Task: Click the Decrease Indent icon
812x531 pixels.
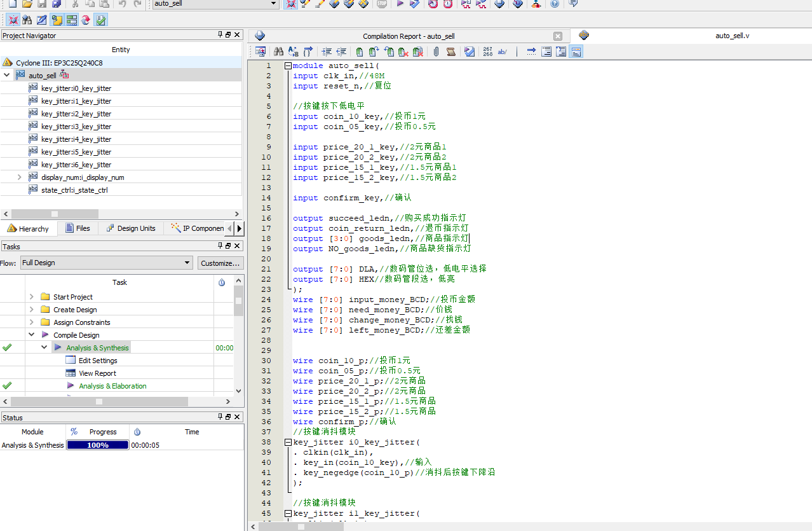Action: point(341,52)
